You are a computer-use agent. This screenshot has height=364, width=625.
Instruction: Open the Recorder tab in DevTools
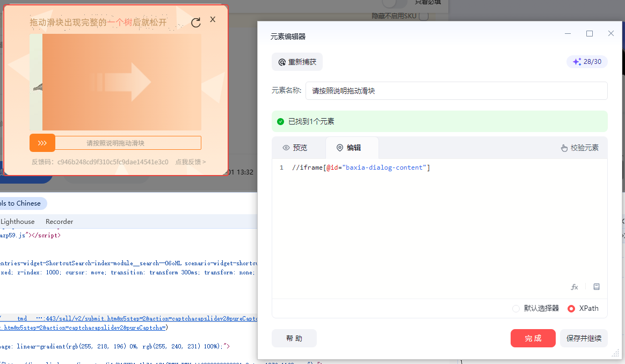[60, 222]
